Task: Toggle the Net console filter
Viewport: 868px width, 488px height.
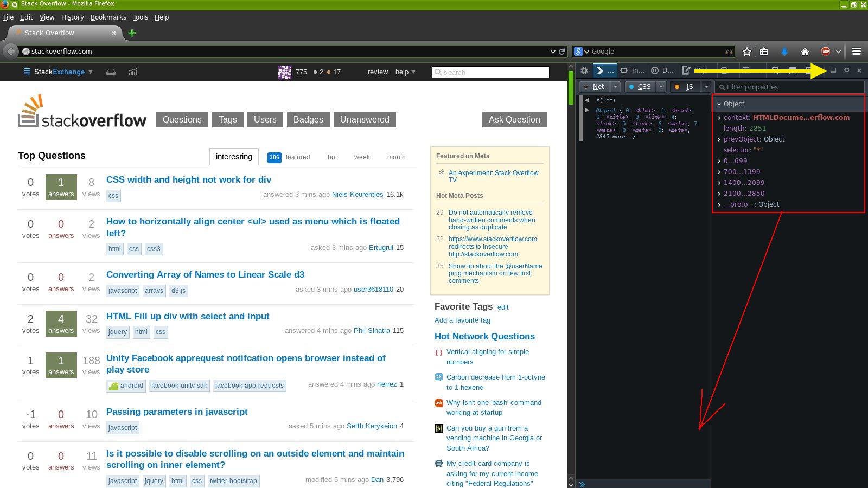Action: pyautogui.click(x=595, y=87)
